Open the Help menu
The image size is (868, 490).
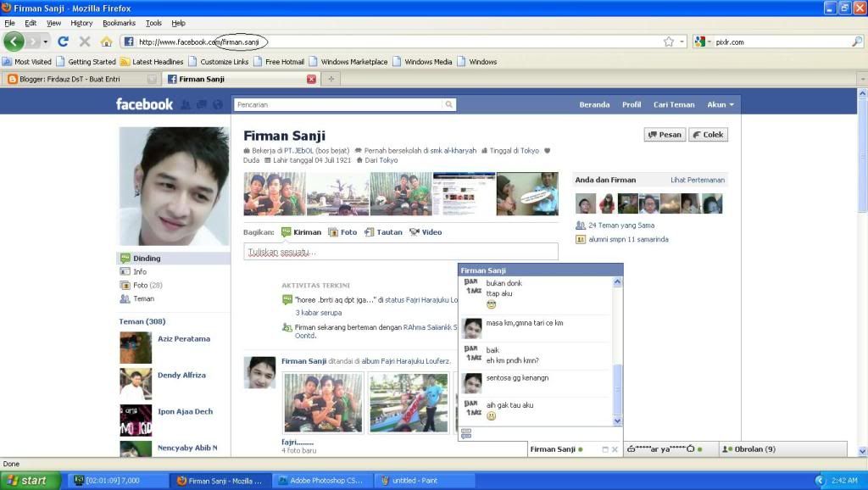tap(178, 23)
